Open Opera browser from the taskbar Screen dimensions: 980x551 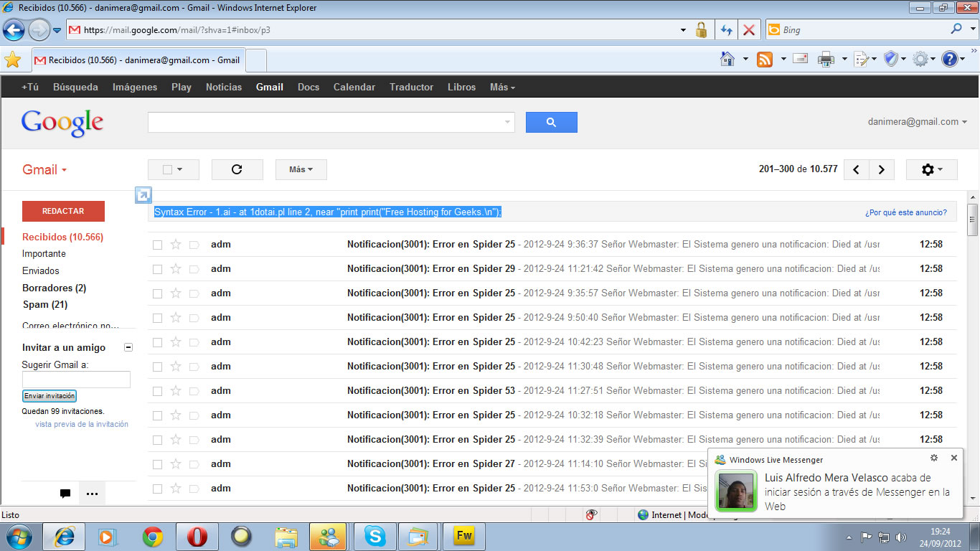[x=197, y=536]
